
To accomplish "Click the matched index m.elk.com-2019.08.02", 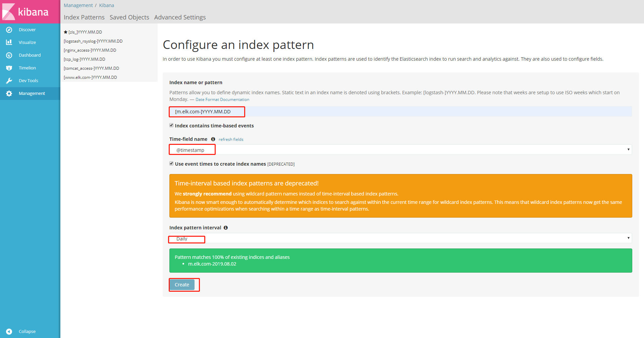I will 212,264.
